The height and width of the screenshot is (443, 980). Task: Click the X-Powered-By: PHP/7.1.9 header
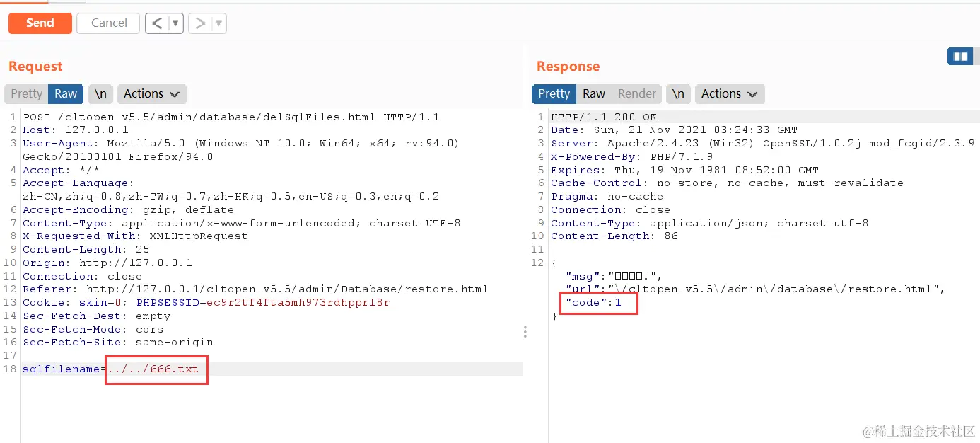point(632,157)
